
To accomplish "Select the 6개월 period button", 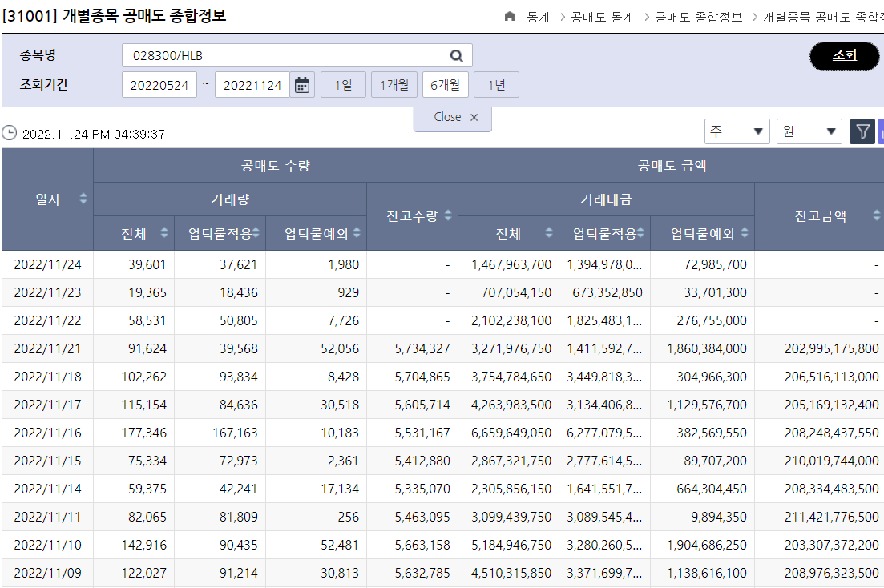I will pyautogui.click(x=446, y=85).
